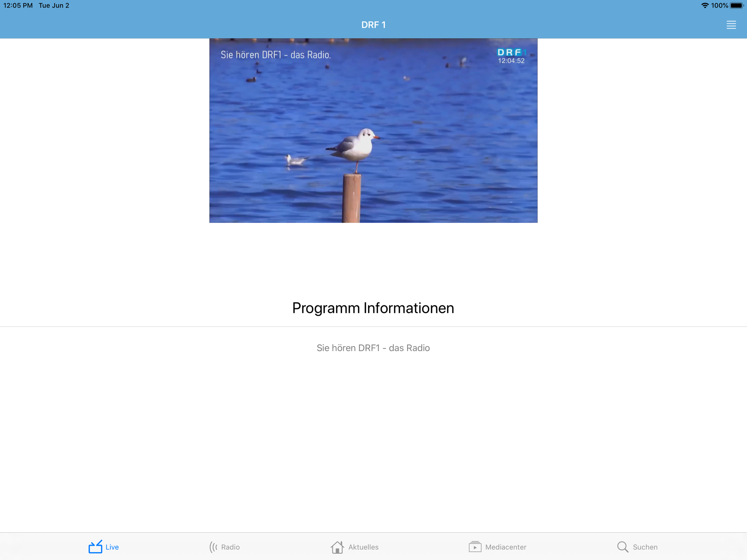747x560 pixels.
Task: Open the Aktuelles tab label
Action: (363, 547)
